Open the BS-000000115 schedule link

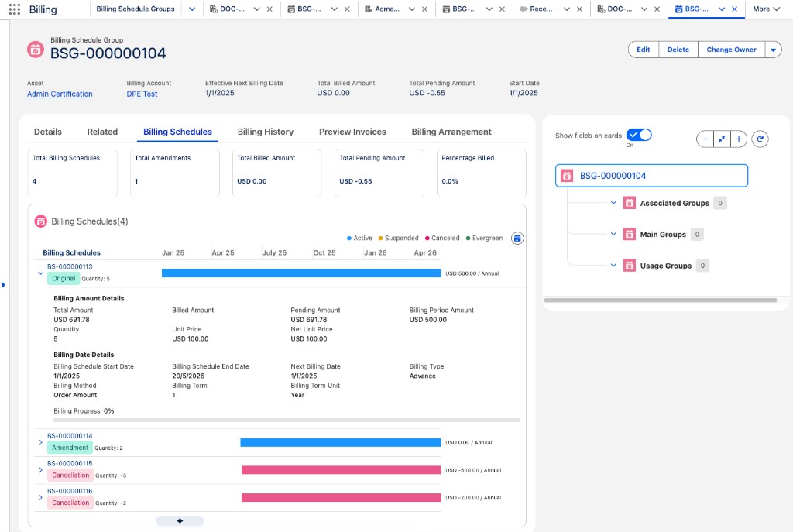point(70,463)
